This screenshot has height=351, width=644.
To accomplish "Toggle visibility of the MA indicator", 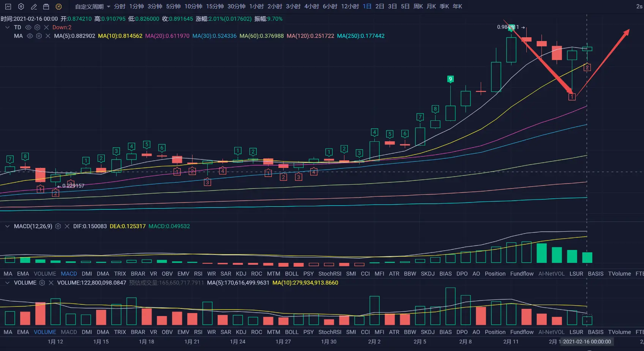I will 30,36.
